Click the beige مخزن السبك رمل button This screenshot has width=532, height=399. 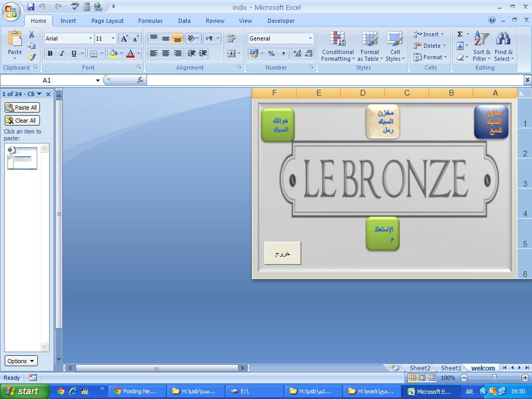click(383, 122)
